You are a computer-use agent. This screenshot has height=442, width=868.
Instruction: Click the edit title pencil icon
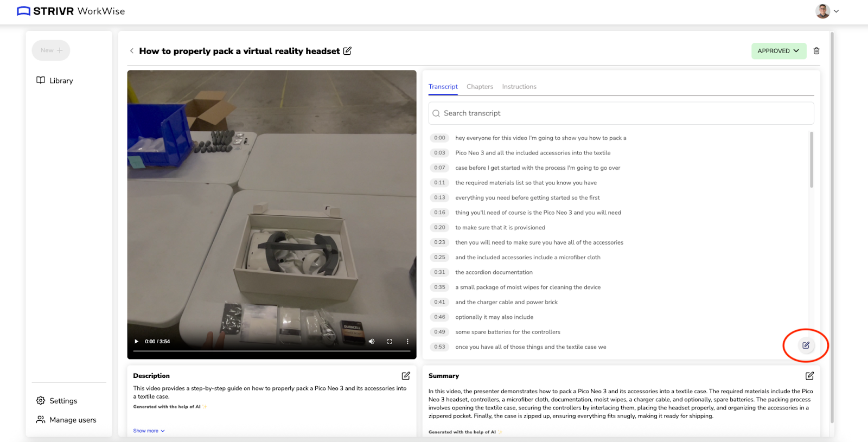pos(347,50)
